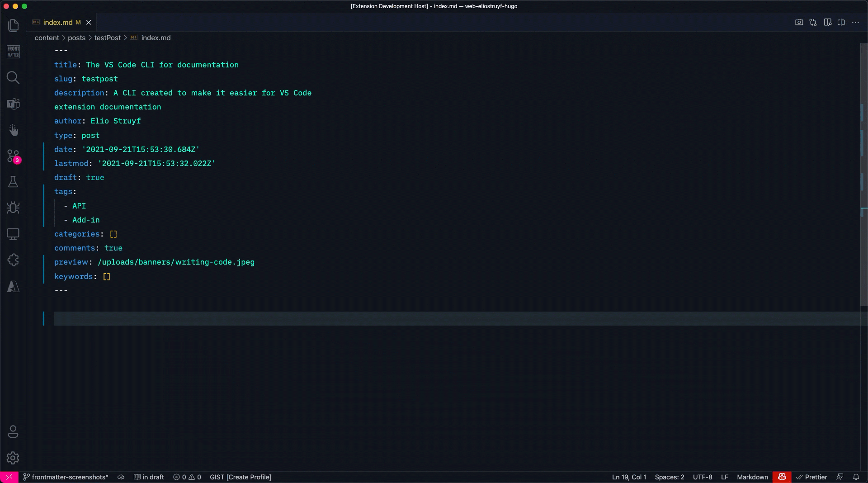Open the Run and Debug view
Screen dimensions: 868x483
point(13,208)
